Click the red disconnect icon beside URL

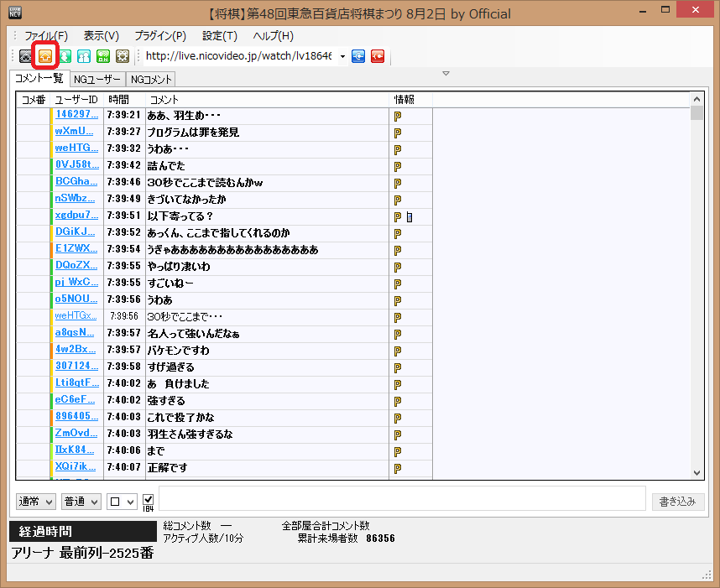(x=378, y=56)
